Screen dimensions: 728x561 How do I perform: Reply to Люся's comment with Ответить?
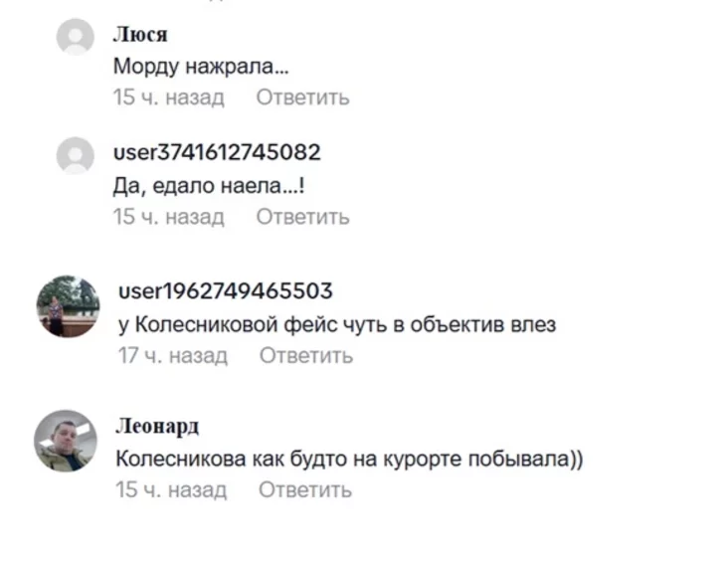pyautogui.click(x=302, y=97)
